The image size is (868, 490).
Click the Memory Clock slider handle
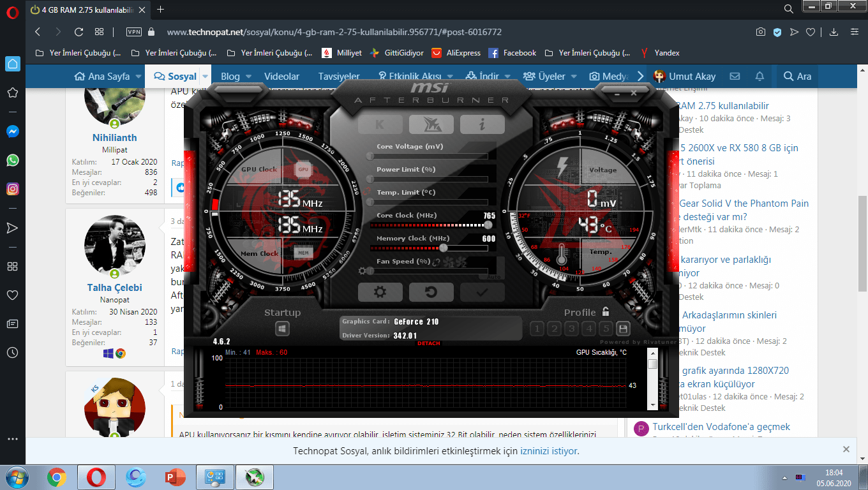444,248
